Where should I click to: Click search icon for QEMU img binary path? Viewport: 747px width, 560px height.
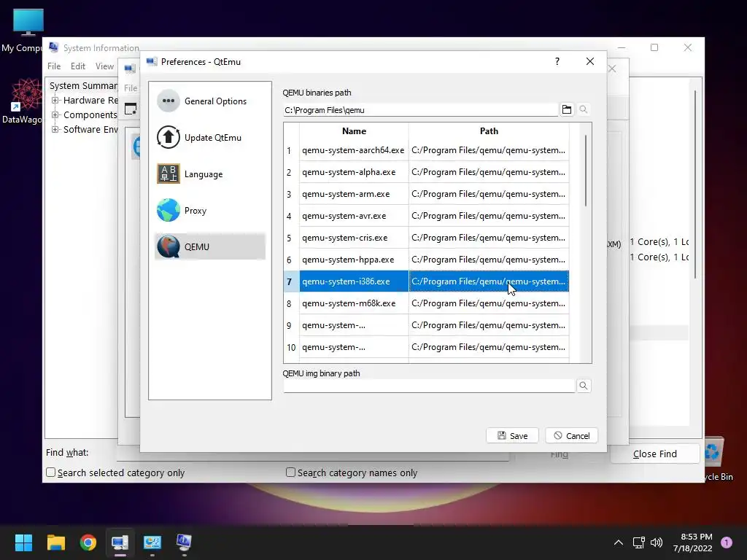click(583, 386)
